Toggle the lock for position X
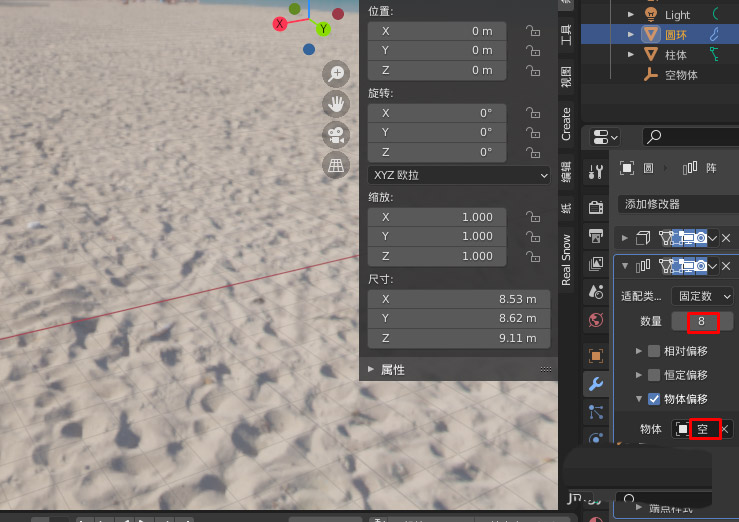739x522 pixels. click(x=533, y=31)
